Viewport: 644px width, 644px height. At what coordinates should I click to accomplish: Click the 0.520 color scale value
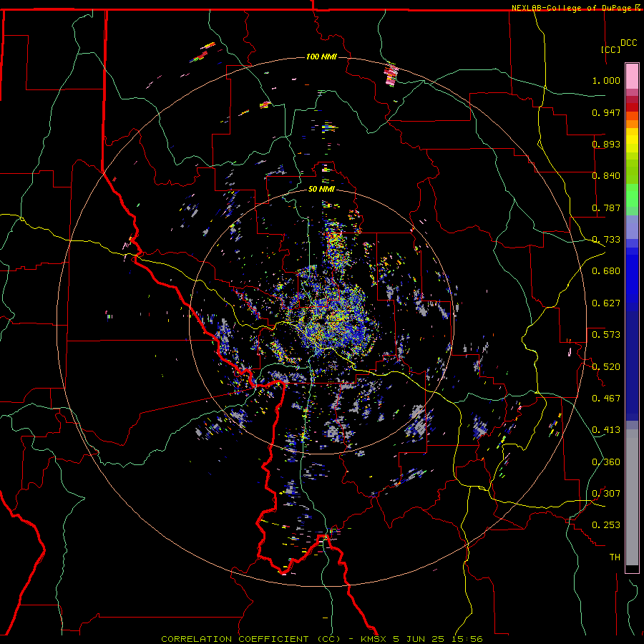pos(606,367)
